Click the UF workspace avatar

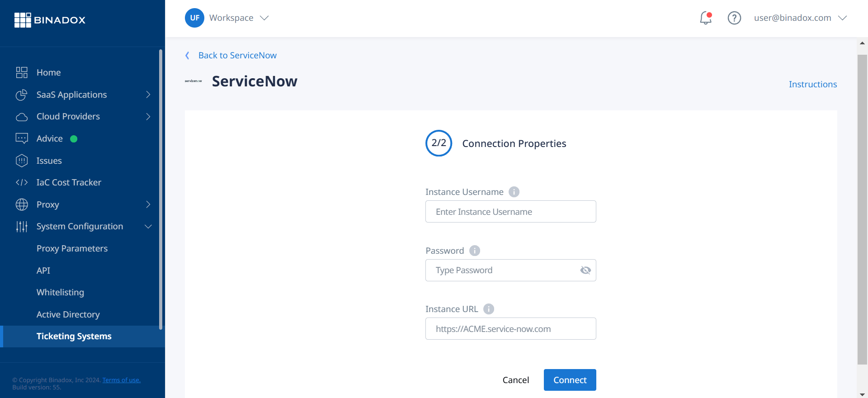click(x=194, y=18)
